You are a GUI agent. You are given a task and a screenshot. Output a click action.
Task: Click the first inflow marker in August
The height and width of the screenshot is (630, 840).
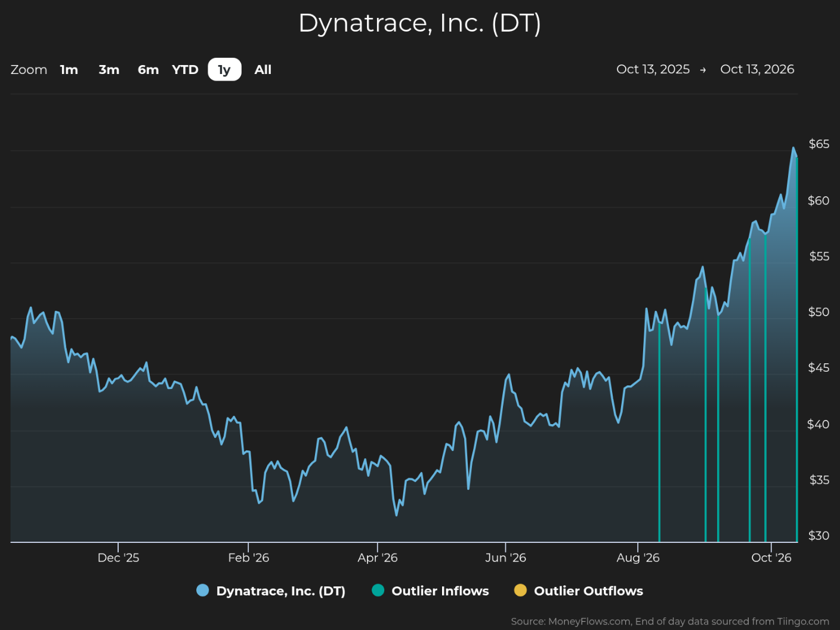(659, 433)
